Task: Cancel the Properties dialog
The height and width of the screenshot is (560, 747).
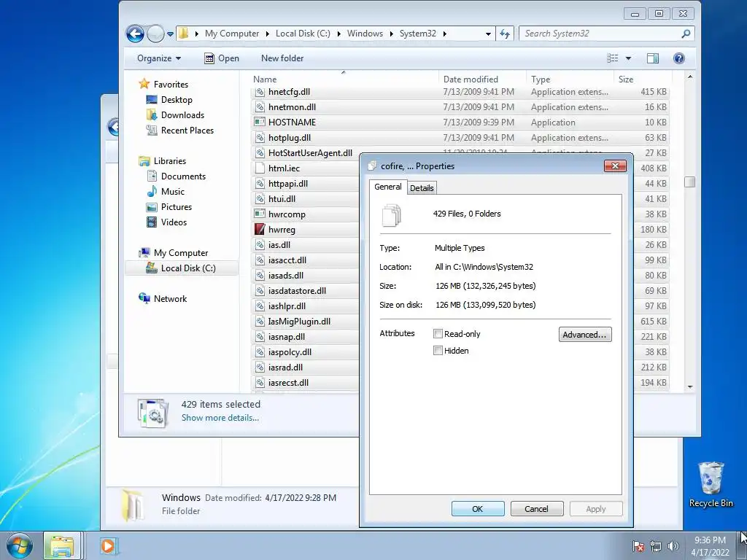Action: tap(536, 508)
